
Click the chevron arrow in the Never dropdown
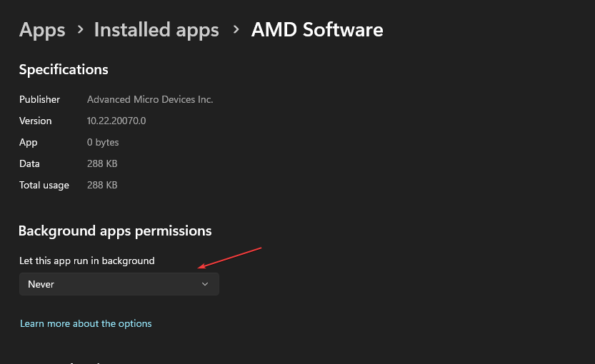click(x=205, y=284)
